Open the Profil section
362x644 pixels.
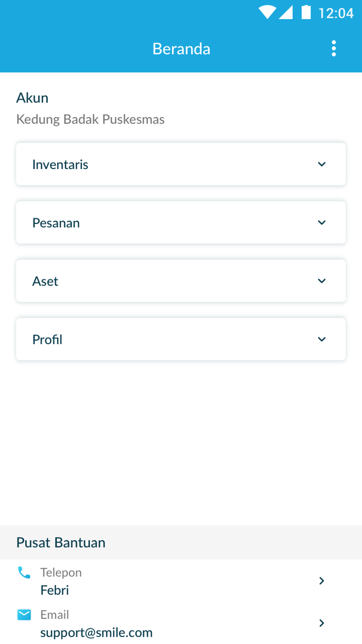coord(48,340)
